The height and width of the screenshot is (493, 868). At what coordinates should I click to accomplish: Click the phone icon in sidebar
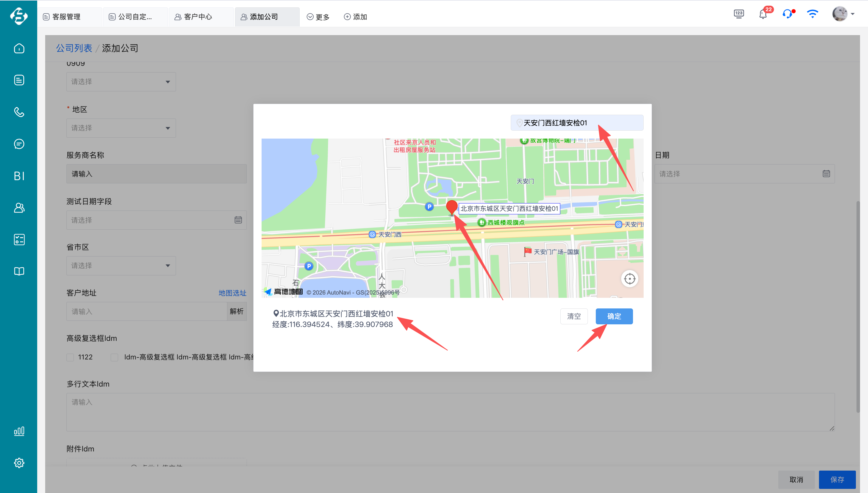[x=19, y=112]
